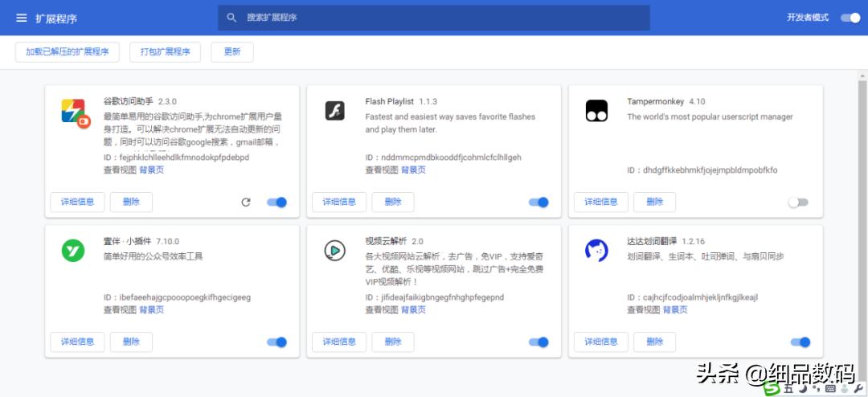This screenshot has height=397, width=868.
Task: Click the 开发者模式 label
Action: click(808, 18)
